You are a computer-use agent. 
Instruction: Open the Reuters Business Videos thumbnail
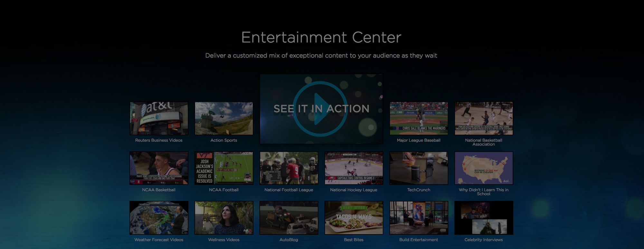pyautogui.click(x=159, y=118)
